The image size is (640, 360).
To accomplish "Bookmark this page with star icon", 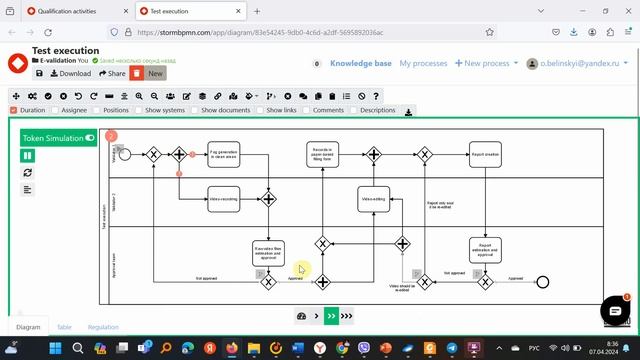I will point(489,32).
